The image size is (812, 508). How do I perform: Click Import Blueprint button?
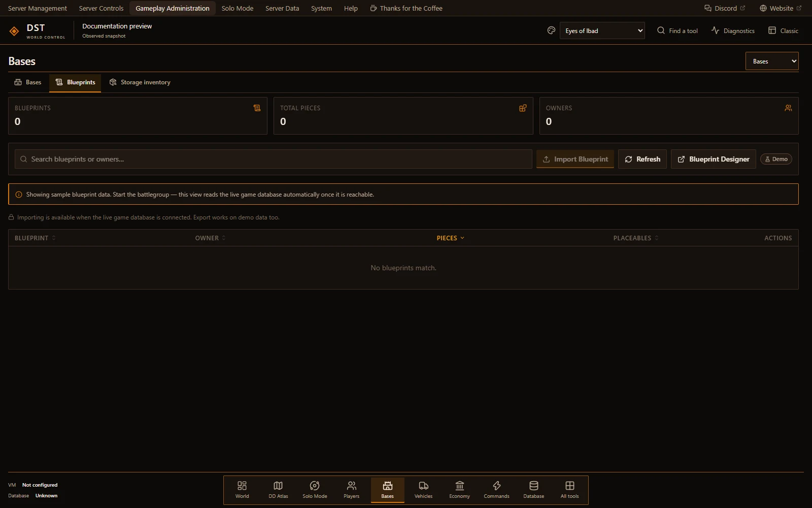pos(576,159)
